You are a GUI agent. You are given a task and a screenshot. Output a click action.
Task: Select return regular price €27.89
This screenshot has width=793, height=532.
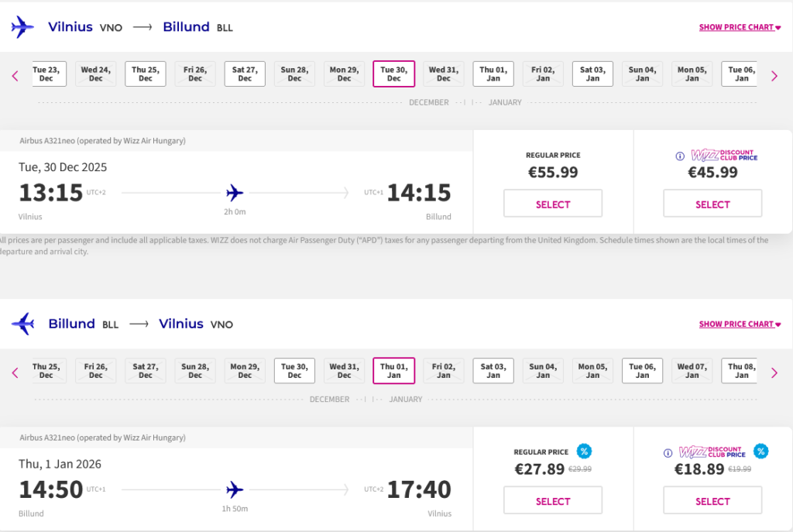point(553,501)
